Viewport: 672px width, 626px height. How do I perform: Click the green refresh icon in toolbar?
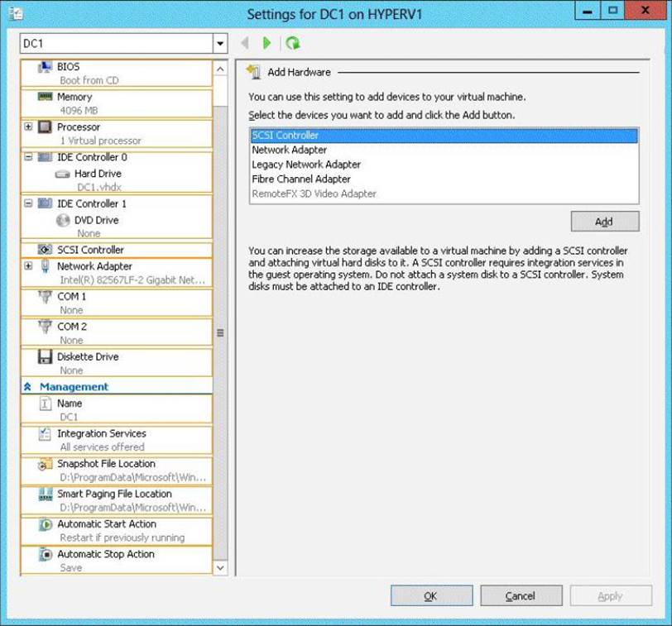coord(292,43)
